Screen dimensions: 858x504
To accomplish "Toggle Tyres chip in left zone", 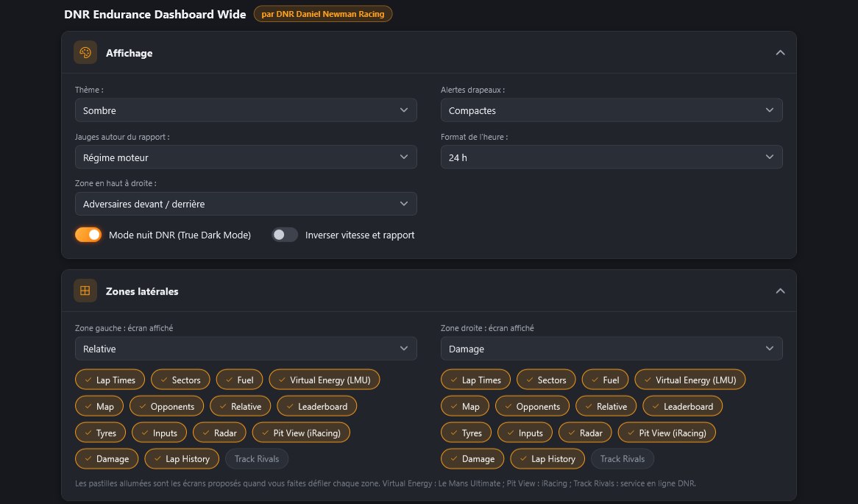I will coord(100,433).
